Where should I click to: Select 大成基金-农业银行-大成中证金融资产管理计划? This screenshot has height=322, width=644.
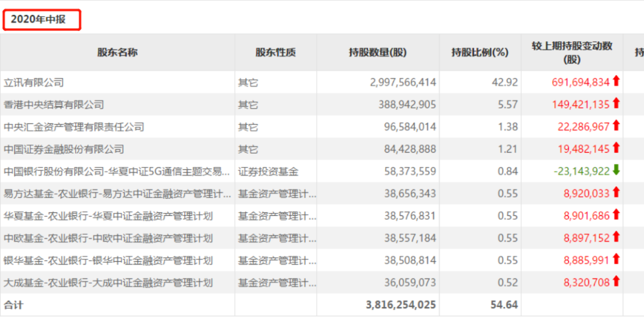click(x=108, y=283)
